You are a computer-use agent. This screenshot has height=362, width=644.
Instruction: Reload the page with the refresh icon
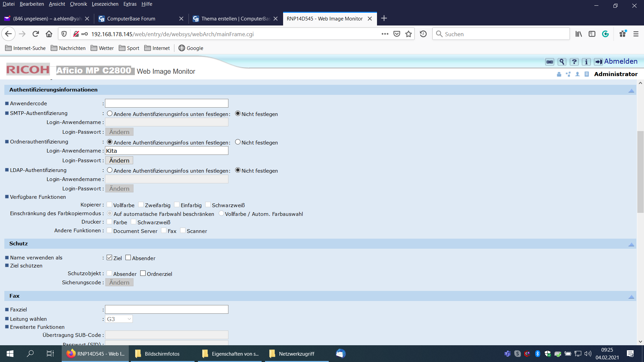pyautogui.click(x=36, y=34)
